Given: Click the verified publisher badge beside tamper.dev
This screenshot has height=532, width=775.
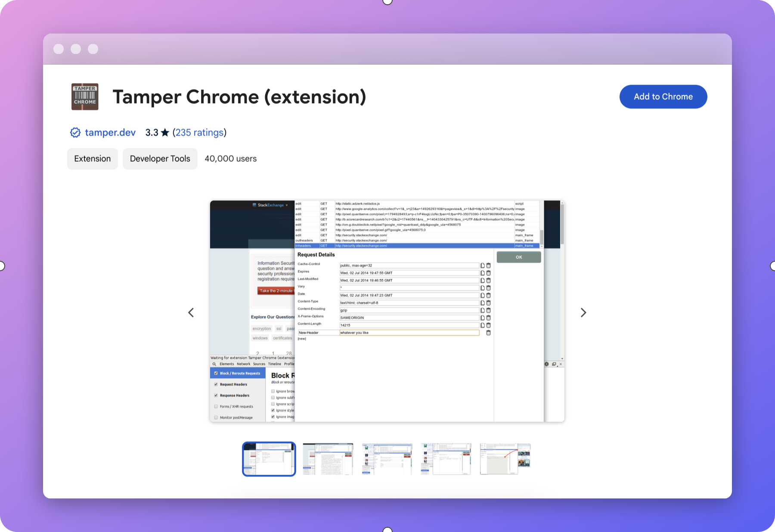Looking at the screenshot, I should point(75,133).
